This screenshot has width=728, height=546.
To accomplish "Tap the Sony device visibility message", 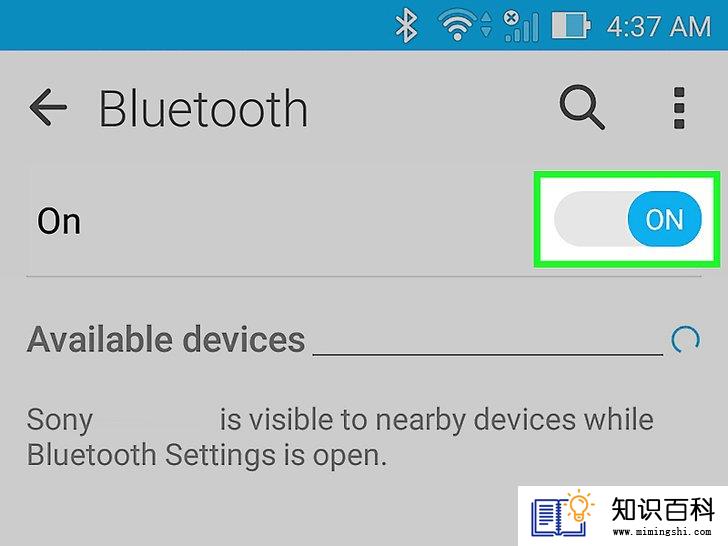I will pos(340,437).
